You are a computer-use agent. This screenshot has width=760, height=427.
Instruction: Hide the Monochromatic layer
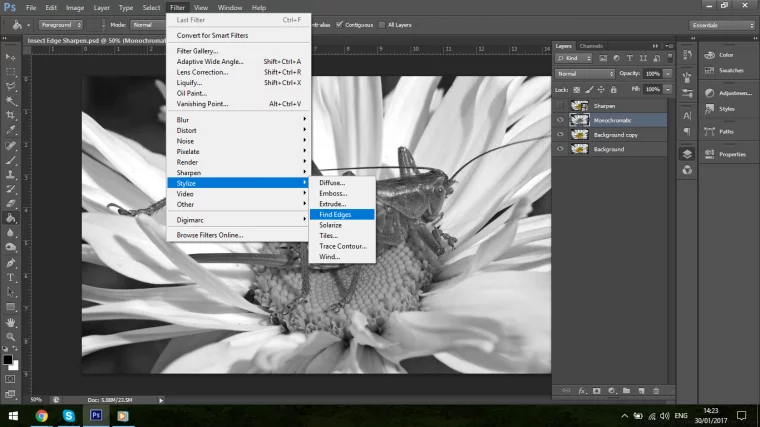[x=560, y=120]
